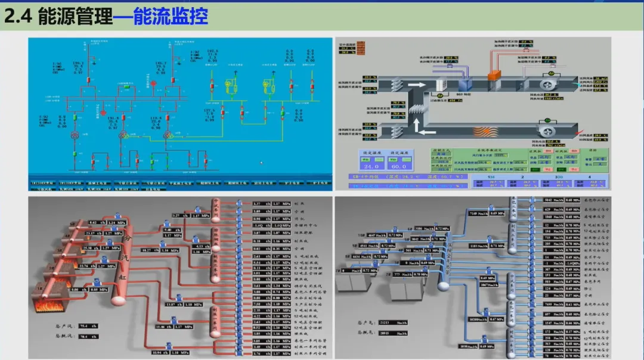Select the 中试车间 steam sub-header cylinder
644x360 pixels.
[x=216, y=210]
